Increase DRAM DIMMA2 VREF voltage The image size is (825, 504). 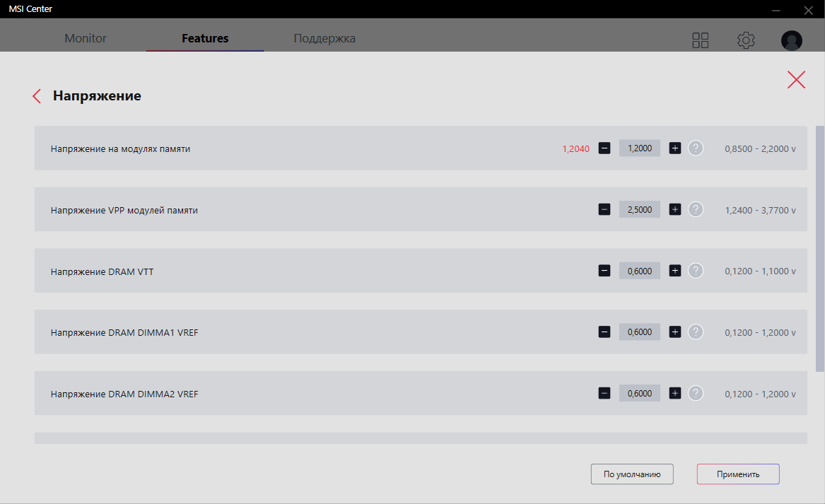pos(675,393)
